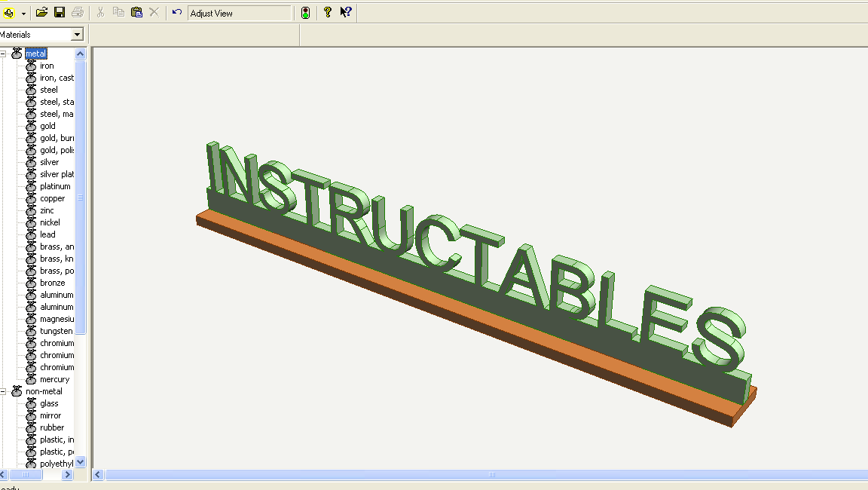Select the tungsten material
Viewport: 868px width, 490px height.
tap(56, 331)
